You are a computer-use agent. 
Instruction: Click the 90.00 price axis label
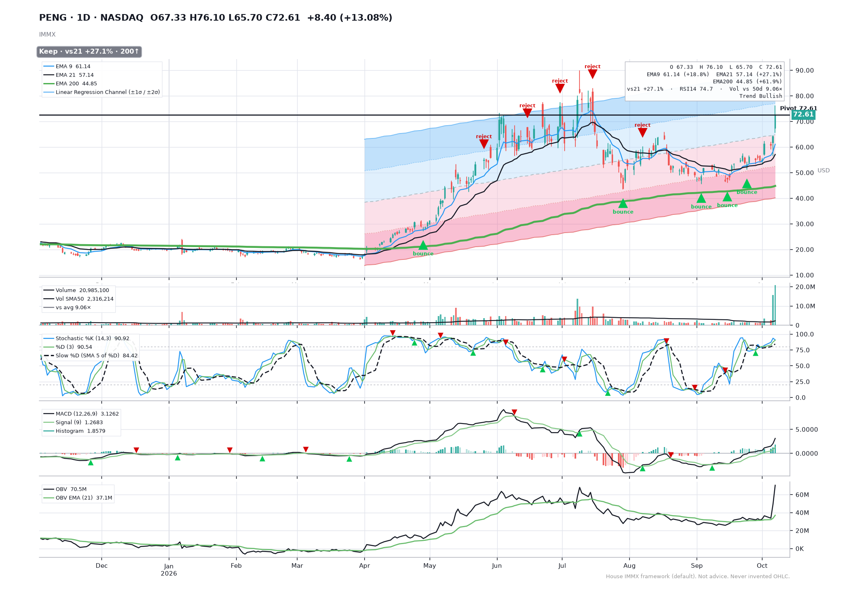coord(804,70)
